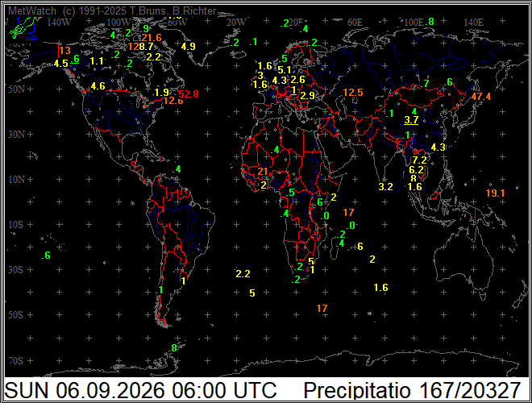Click the green MetWatch logo icon

coord(23,28)
